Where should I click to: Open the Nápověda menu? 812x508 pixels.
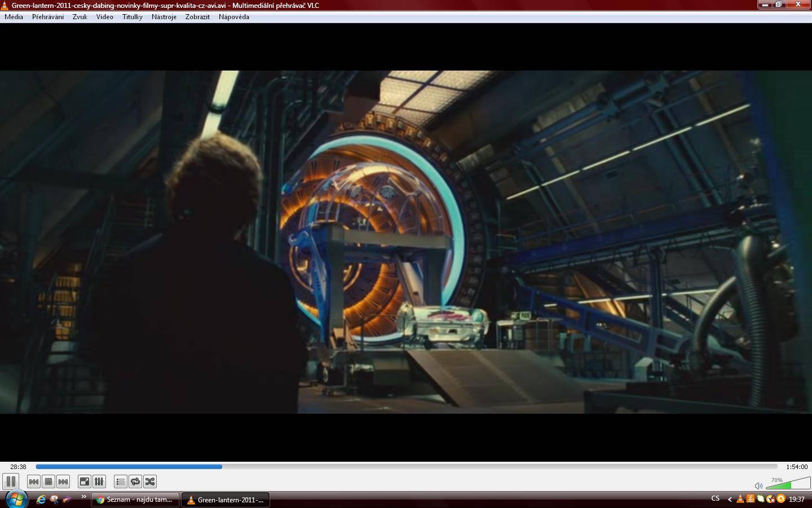click(x=234, y=17)
